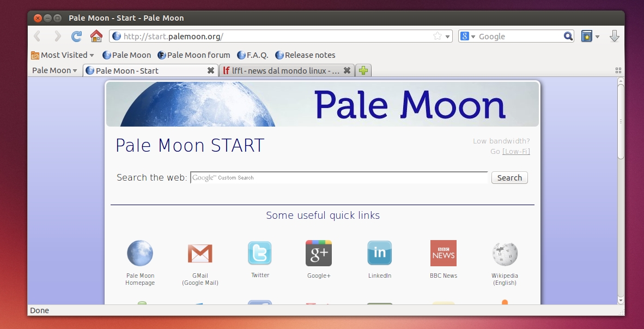Open the Pale Moon Homepage quick link icon
Viewport: 644px width, 329px height.
[140, 253]
